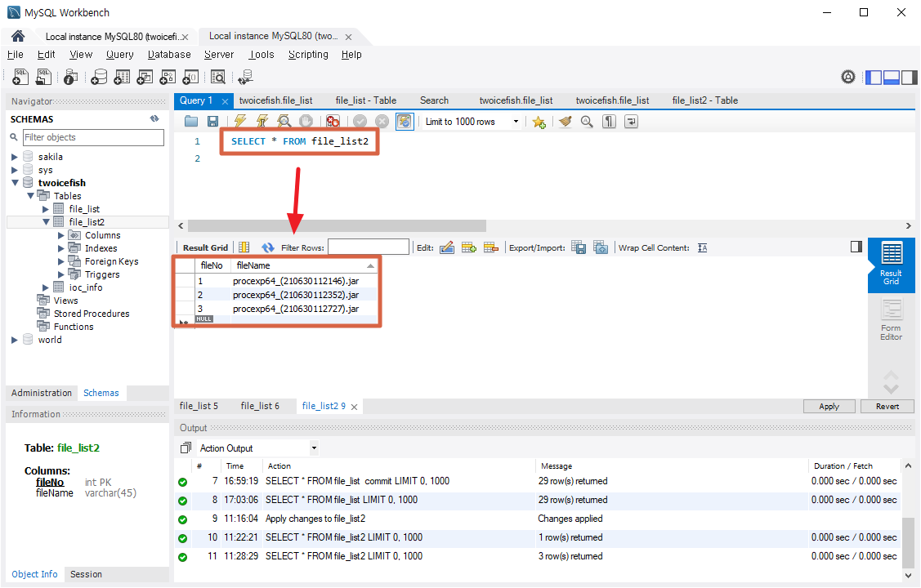Open the home screen tab icon
921x588 pixels.
(x=18, y=37)
